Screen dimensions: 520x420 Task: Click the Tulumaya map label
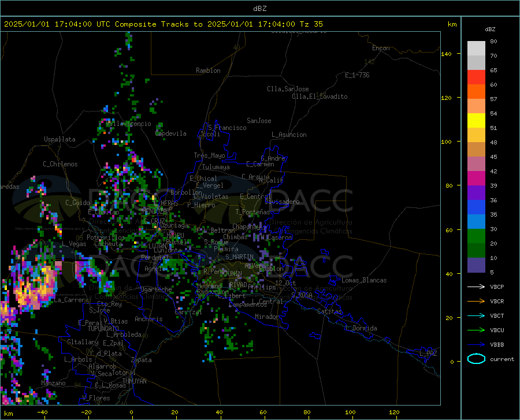[216, 167]
